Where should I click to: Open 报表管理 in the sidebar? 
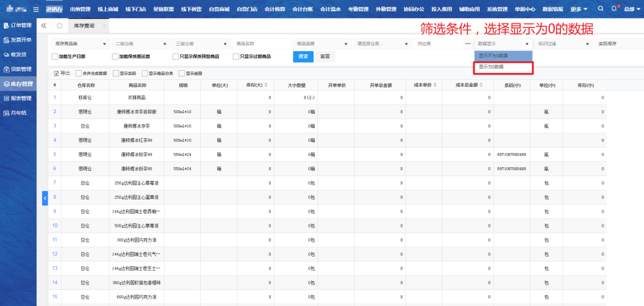tap(18, 98)
